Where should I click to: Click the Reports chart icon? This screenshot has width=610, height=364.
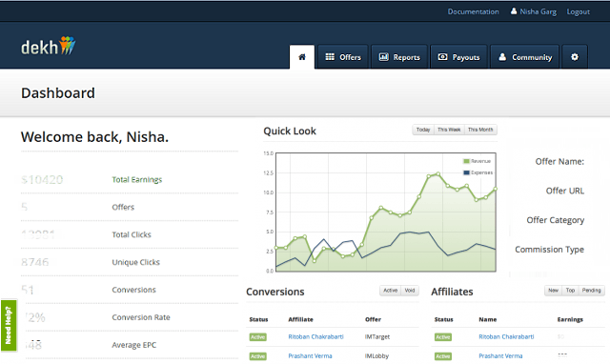383,57
